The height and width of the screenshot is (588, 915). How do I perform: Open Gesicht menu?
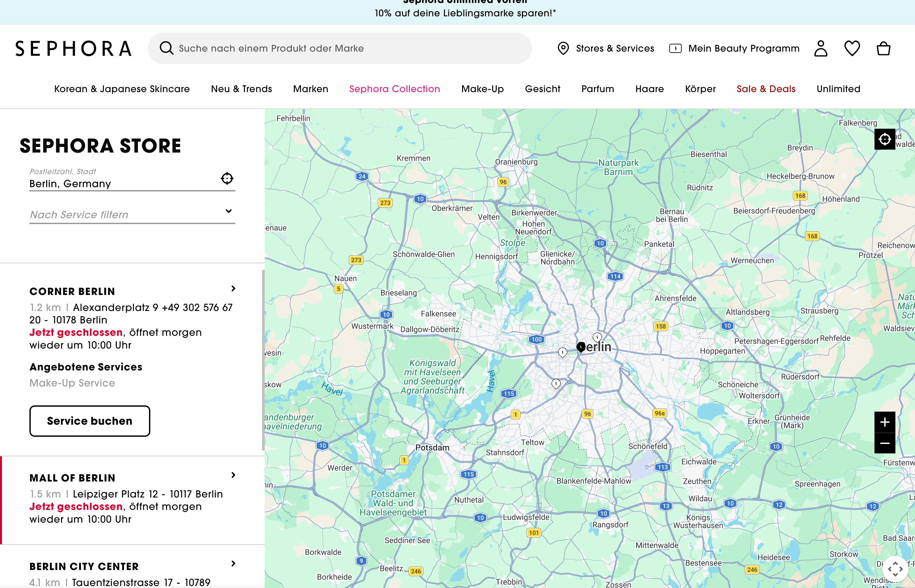click(542, 89)
